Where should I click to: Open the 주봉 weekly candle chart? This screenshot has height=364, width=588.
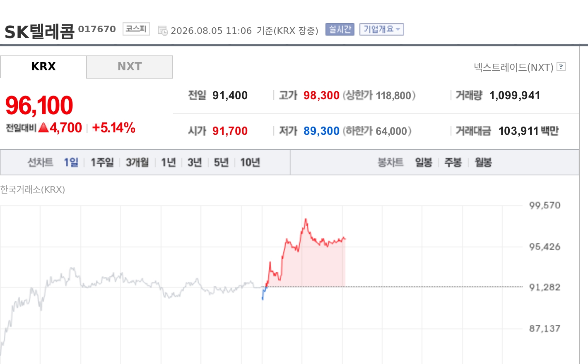[x=453, y=162]
